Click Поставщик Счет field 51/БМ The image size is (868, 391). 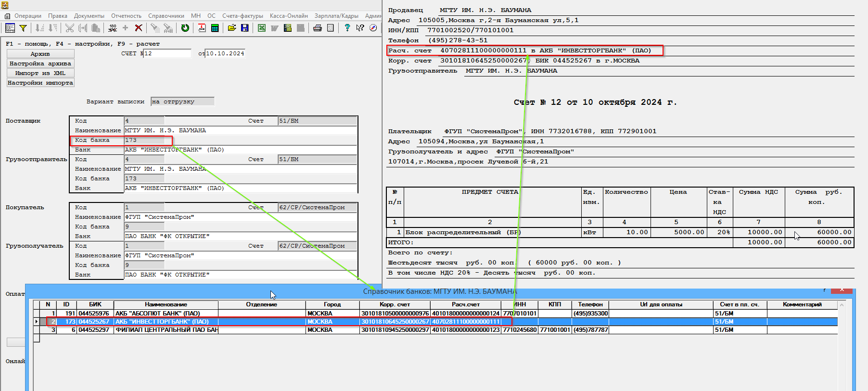318,121
